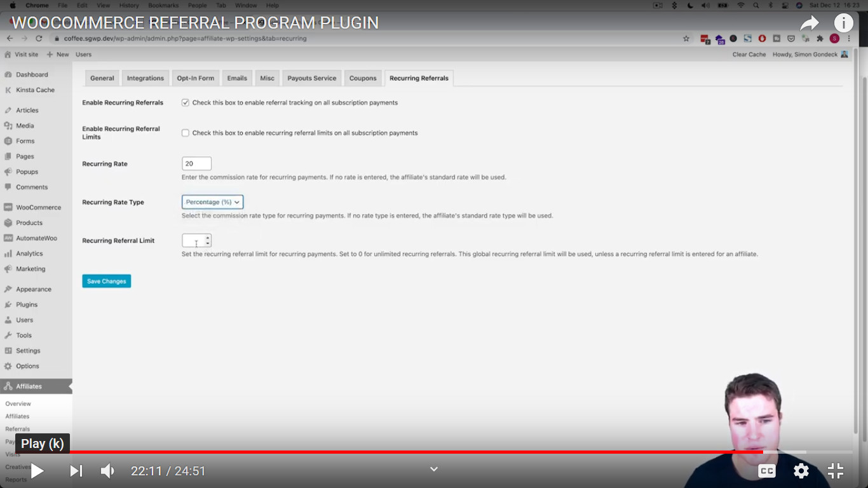Uncheck Enable Recurring Referrals checkbox

click(186, 102)
